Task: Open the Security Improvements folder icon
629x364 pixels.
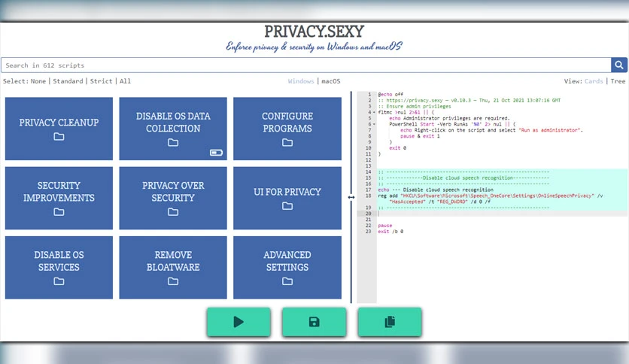Action: pos(59,212)
